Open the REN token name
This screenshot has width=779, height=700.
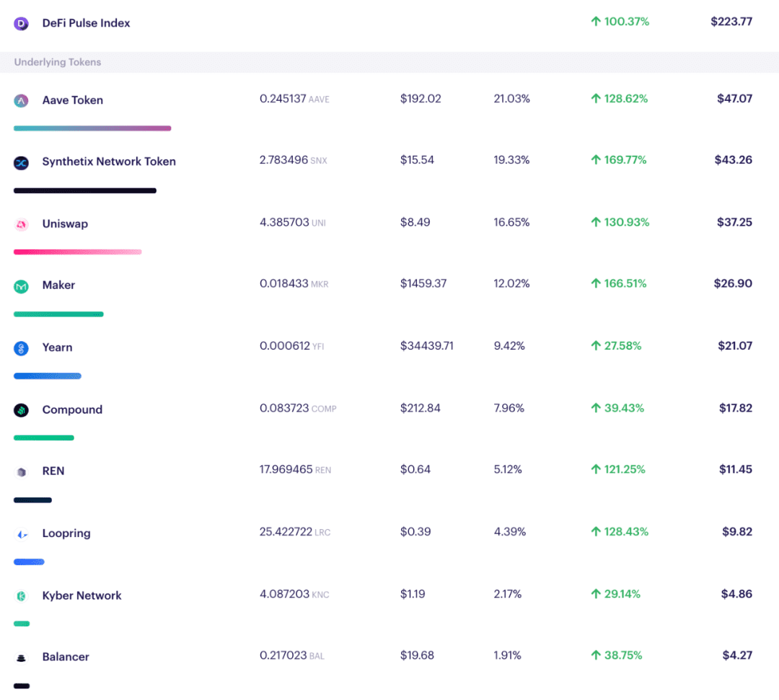pyautogui.click(x=53, y=471)
